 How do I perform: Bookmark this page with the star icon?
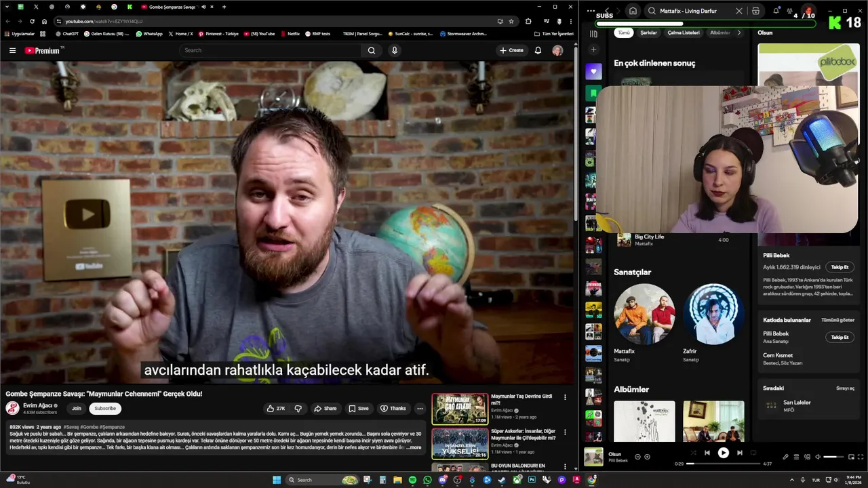coord(511,21)
